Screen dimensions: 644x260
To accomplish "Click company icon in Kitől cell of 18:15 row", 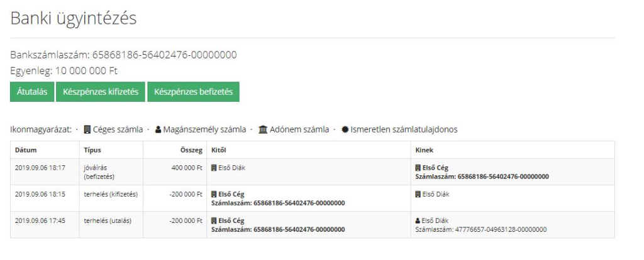I will (x=214, y=195).
